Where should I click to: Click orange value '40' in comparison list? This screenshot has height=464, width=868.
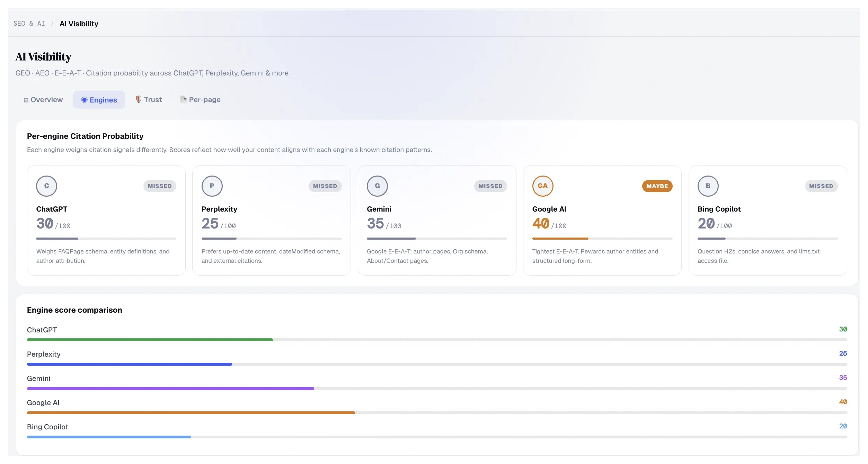(843, 402)
